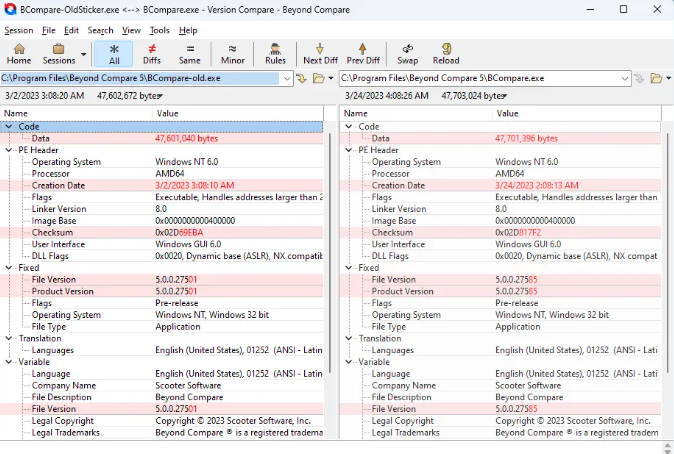The image size is (674, 454).
Task: Show only Diffs
Action: click(x=152, y=54)
